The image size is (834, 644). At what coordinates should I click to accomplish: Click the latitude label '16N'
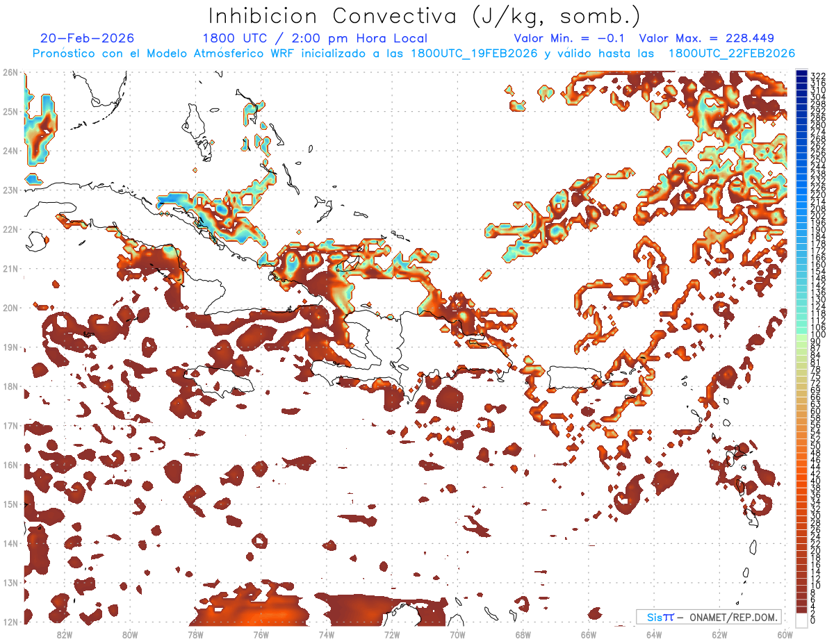pyautogui.click(x=10, y=465)
